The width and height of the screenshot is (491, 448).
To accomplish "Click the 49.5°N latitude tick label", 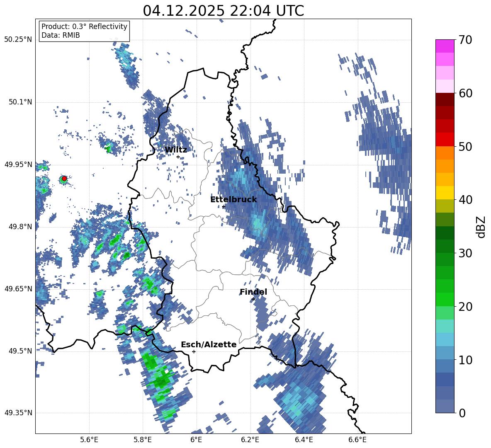I will pyautogui.click(x=20, y=351).
